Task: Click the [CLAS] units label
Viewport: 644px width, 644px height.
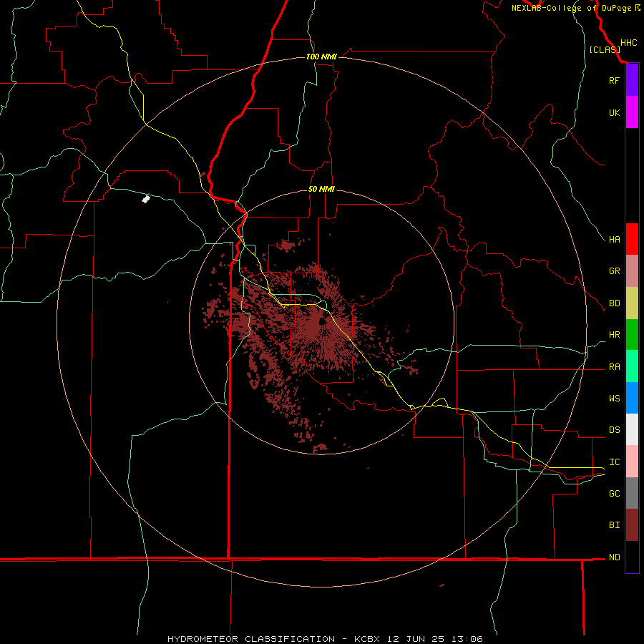Action: [605, 49]
